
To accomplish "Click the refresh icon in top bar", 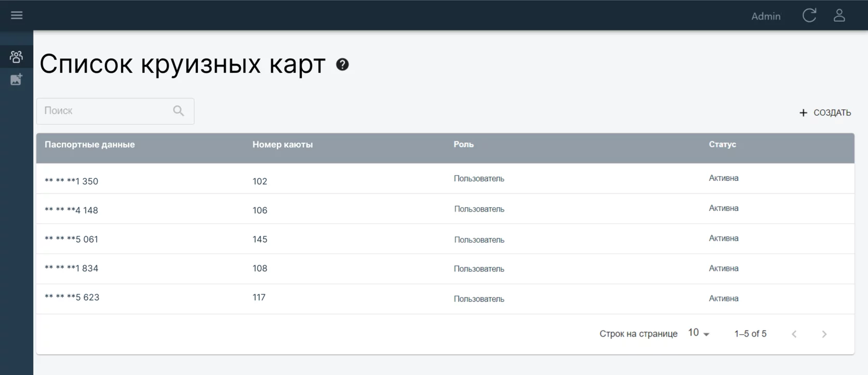I will (x=809, y=15).
